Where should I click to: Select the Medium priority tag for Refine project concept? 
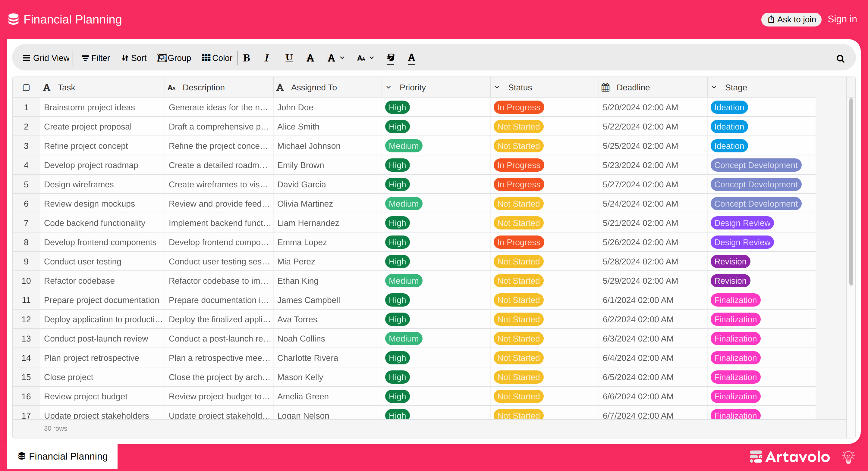pyautogui.click(x=404, y=146)
